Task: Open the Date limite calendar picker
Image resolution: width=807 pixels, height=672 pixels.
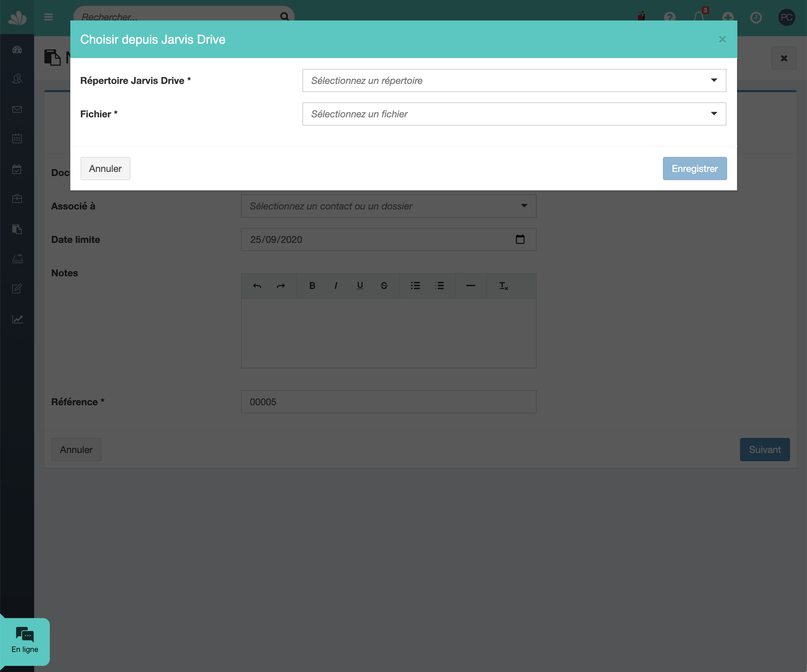Action: click(x=520, y=239)
